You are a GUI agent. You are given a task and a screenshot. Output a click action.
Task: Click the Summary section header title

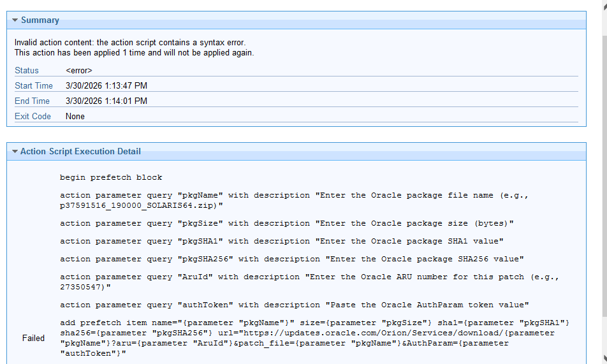click(40, 20)
